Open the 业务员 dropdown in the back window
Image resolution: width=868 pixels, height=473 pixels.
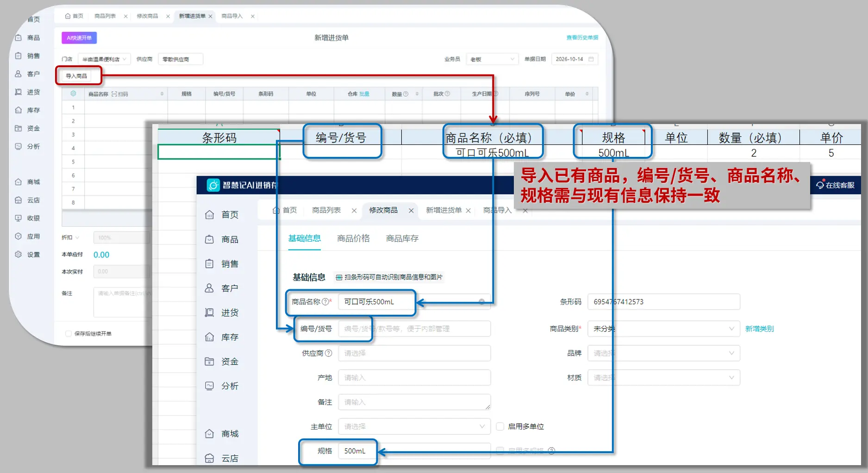491,59
